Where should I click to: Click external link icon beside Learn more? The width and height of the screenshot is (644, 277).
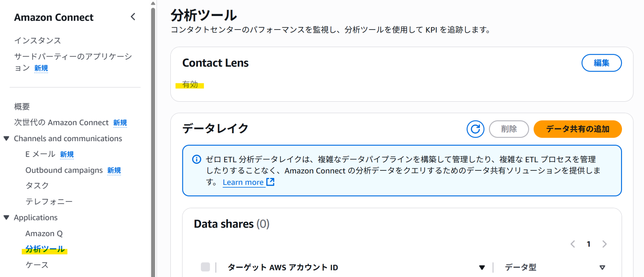(270, 182)
